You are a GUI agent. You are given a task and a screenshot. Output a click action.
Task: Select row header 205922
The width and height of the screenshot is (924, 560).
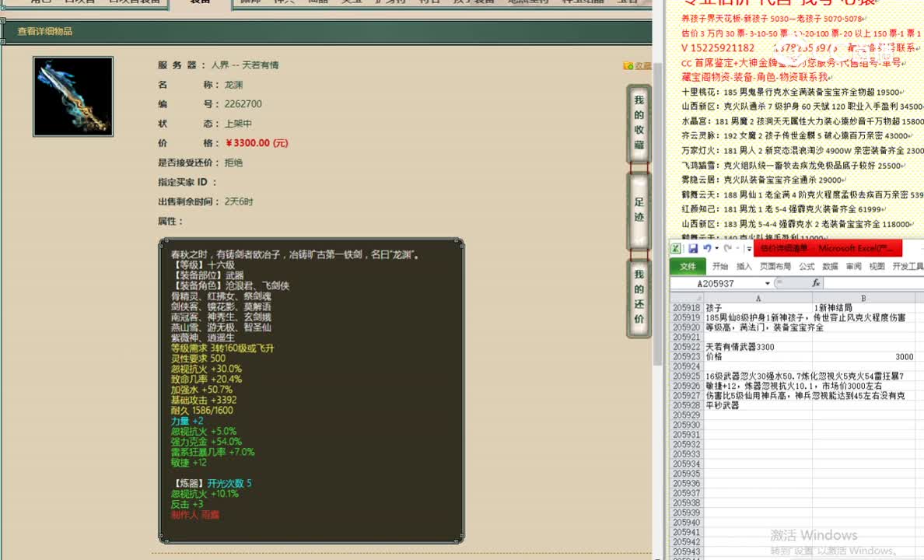(x=687, y=347)
